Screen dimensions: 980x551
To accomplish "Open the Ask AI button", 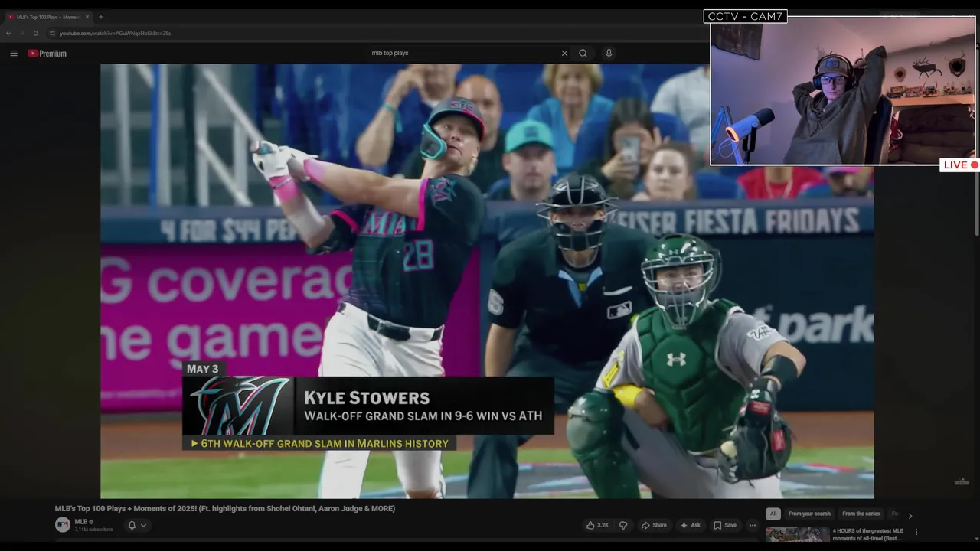I will (x=691, y=525).
